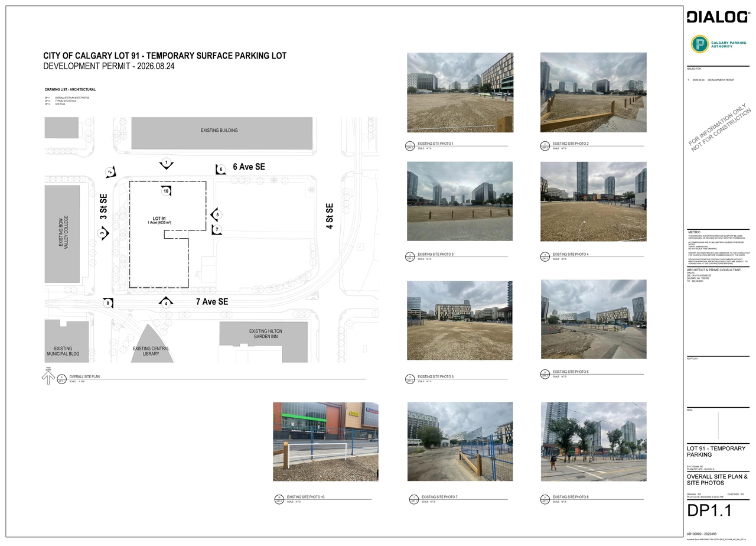The width and height of the screenshot is (756, 546).
Task: Select photo viewpoint marker 8 on site plan
Action: pyautogui.click(x=107, y=303)
